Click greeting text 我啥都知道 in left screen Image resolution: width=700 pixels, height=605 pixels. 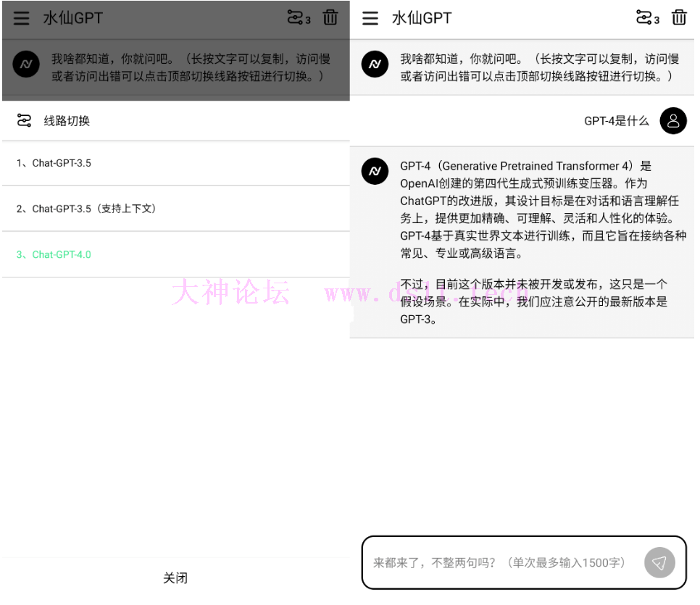click(x=191, y=67)
